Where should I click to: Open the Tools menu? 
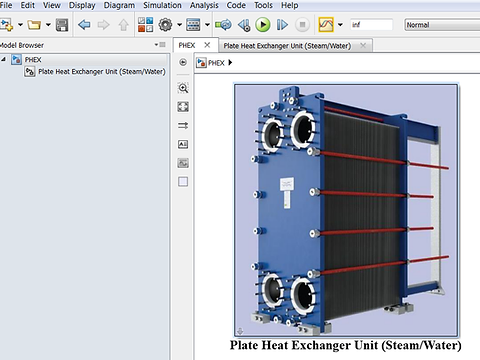(263, 5)
